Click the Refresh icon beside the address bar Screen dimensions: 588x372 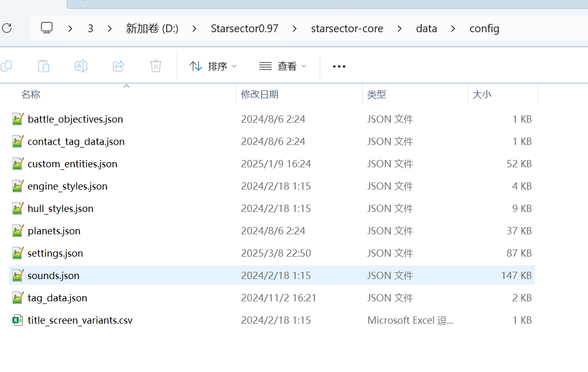7,29
